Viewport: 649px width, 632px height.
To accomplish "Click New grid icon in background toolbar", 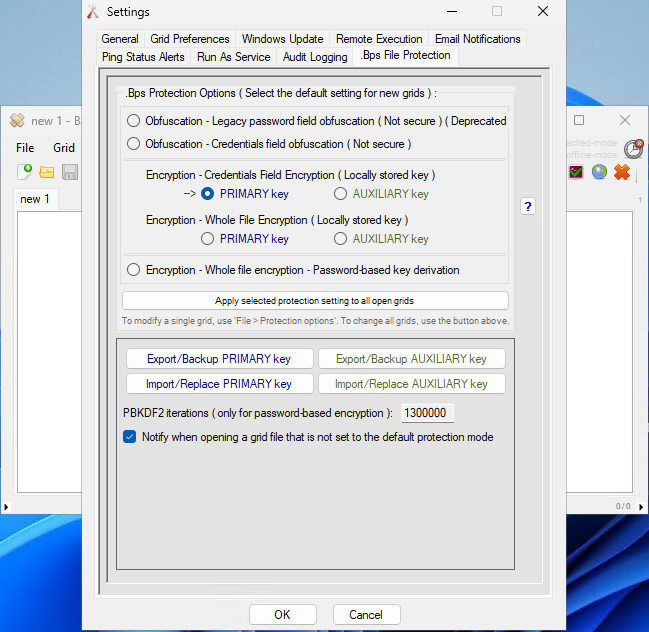I will click(x=24, y=172).
